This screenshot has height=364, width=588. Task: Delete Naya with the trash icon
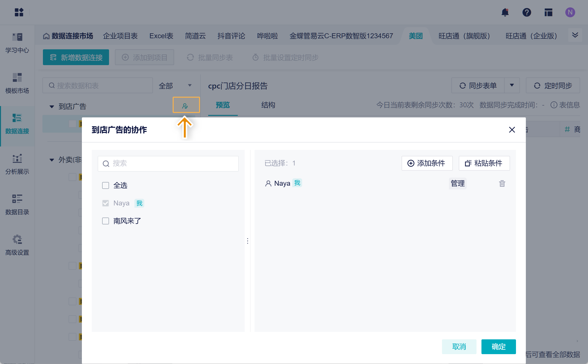click(x=502, y=183)
